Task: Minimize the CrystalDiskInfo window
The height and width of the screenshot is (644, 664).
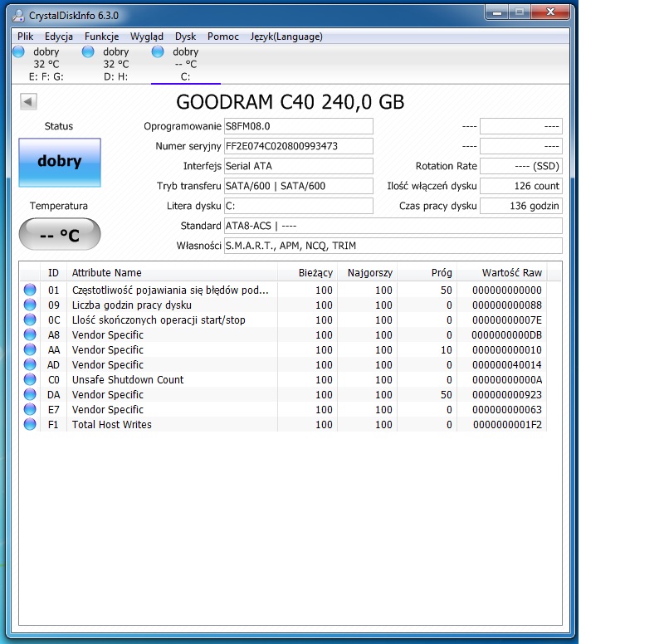Action: click(496, 12)
